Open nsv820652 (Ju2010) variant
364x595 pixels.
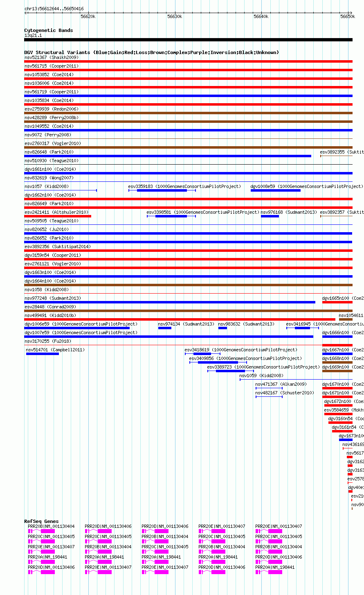point(47,229)
